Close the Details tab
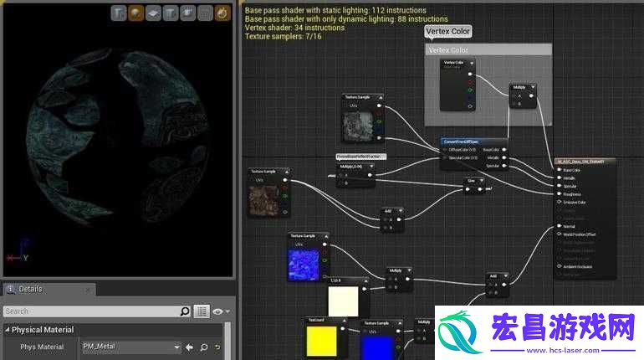 [88, 290]
